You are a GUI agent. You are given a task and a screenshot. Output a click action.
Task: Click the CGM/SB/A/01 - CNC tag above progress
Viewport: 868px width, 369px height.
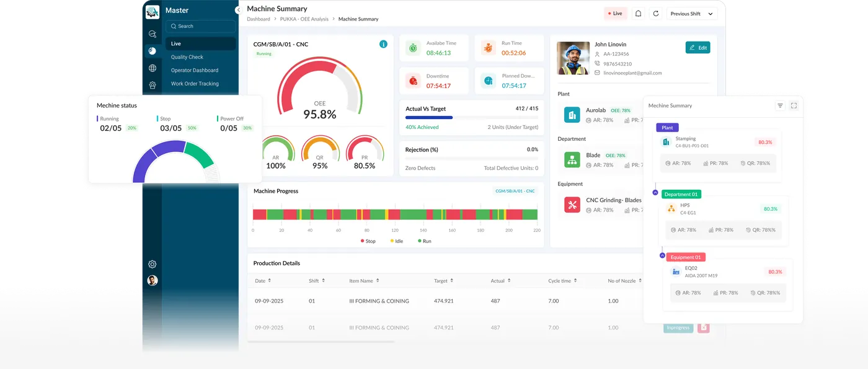pos(515,191)
